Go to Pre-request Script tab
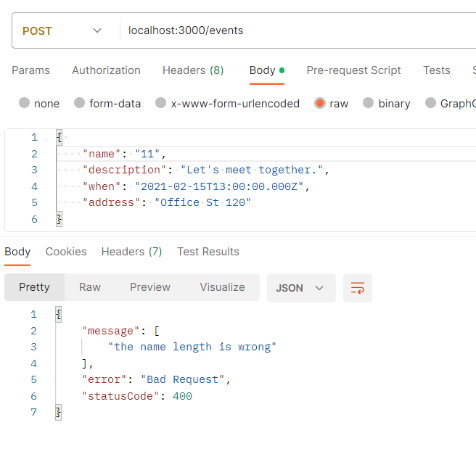The height and width of the screenshot is (449, 476). point(353,70)
